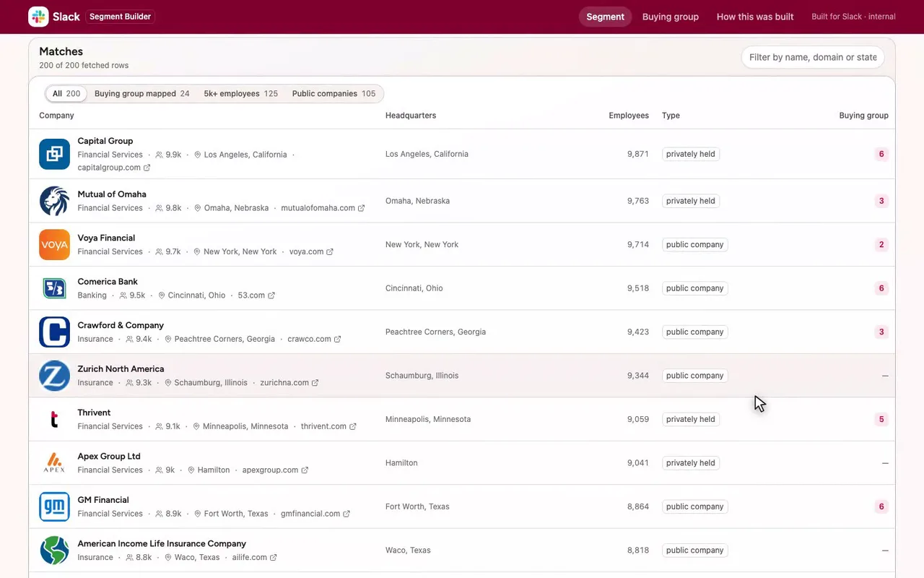Click public company tag for GM Financial
Screen dimensions: 924x578
tap(695, 506)
